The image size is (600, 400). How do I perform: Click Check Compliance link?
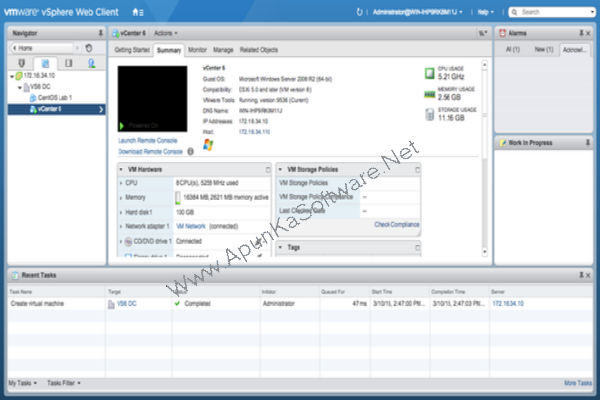pyautogui.click(x=397, y=224)
